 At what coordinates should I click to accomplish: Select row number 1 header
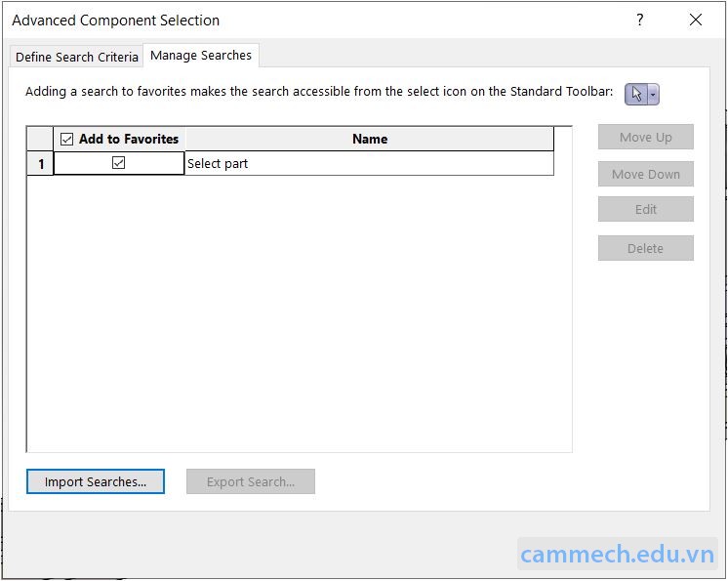click(x=40, y=164)
